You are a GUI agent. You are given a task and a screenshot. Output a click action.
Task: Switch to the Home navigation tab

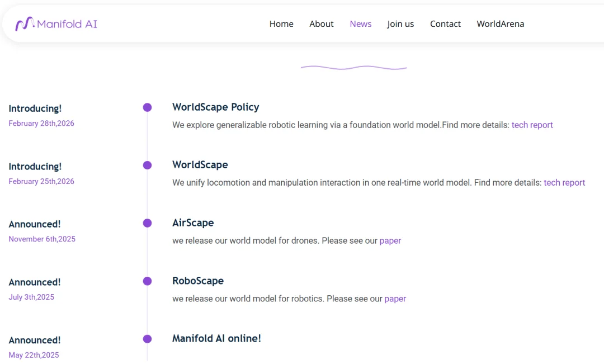pos(281,24)
